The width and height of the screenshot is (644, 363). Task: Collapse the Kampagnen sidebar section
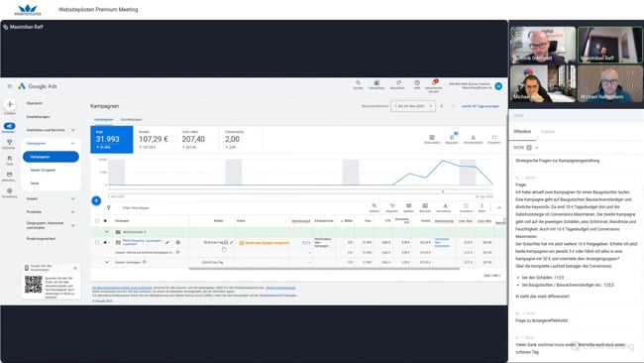pos(72,144)
